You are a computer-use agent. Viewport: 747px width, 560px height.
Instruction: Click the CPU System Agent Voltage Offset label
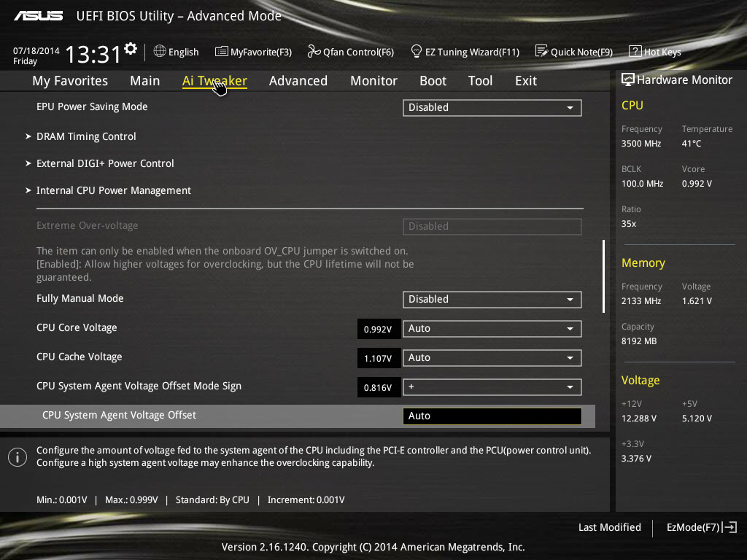pyautogui.click(x=119, y=415)
